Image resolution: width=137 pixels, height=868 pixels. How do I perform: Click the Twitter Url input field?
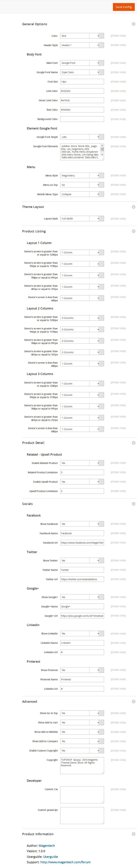[x=82, y=579]
